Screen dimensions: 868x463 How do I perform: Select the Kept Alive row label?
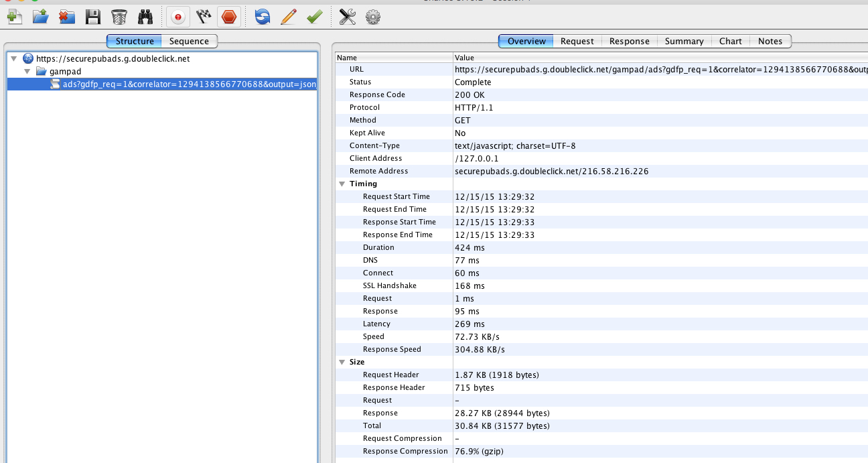(368, 133)
